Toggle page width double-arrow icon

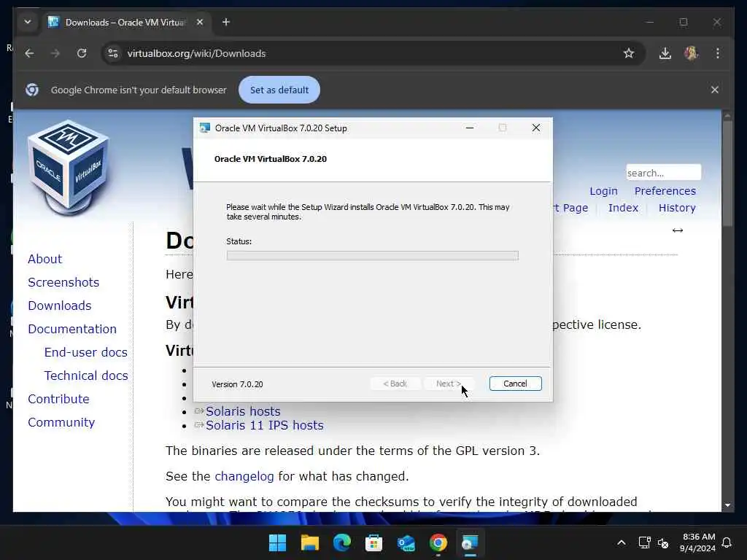[x=678, y=230]
